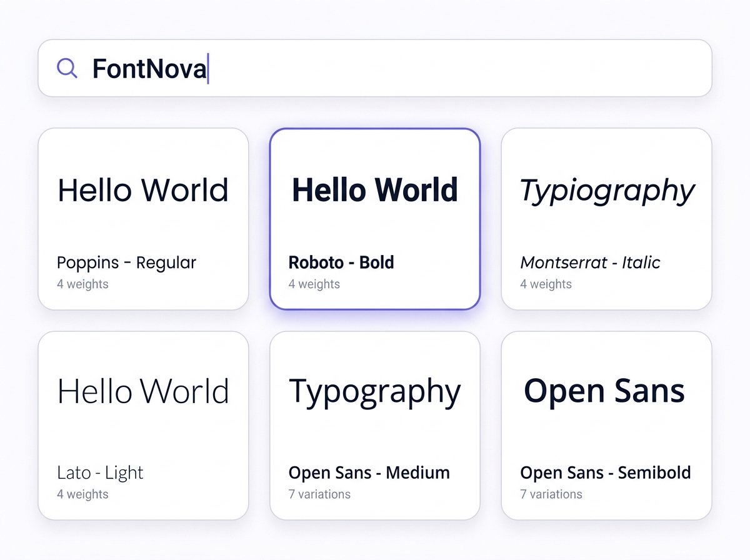This screenshot has width=750, height=560.
Task: Focus the FontNova search field
Action: pyautogui.click(x=375, y=68)
